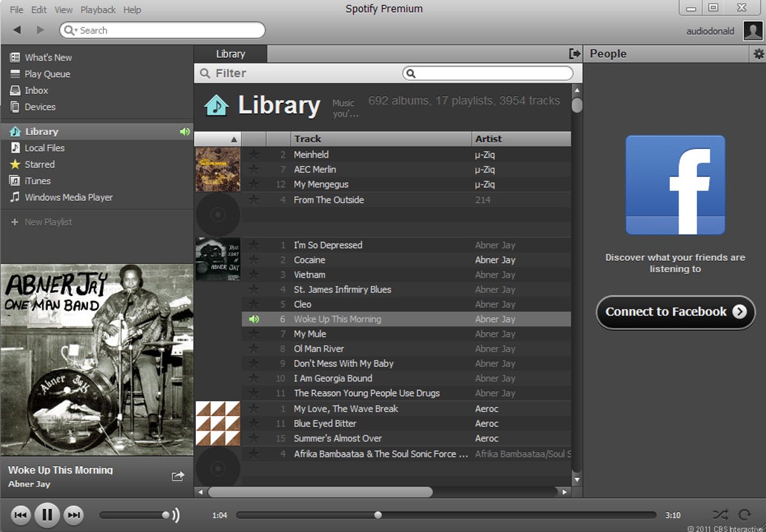
Task: Select Library in the sidebar
Action: pyautogui.click(x=96, y=131)
